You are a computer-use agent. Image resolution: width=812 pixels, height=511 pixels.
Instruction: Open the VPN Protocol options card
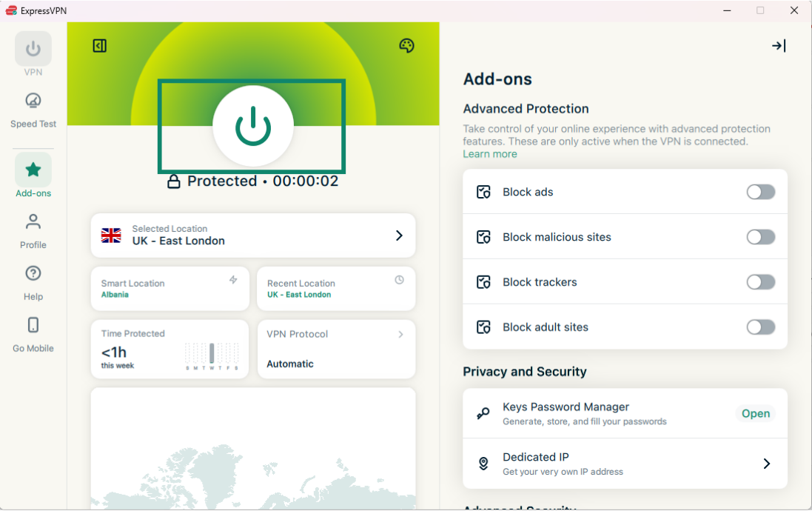[x=336, y=349]
